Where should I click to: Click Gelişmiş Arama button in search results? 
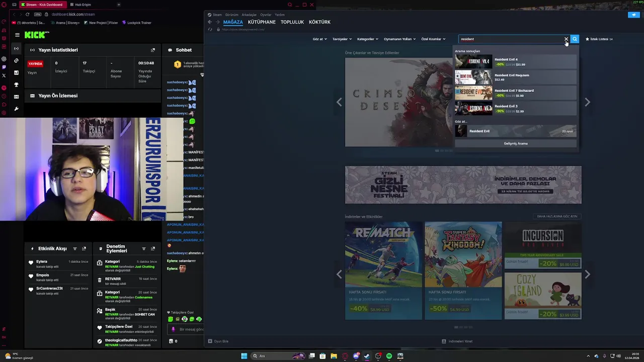click(x=516, y=143)
